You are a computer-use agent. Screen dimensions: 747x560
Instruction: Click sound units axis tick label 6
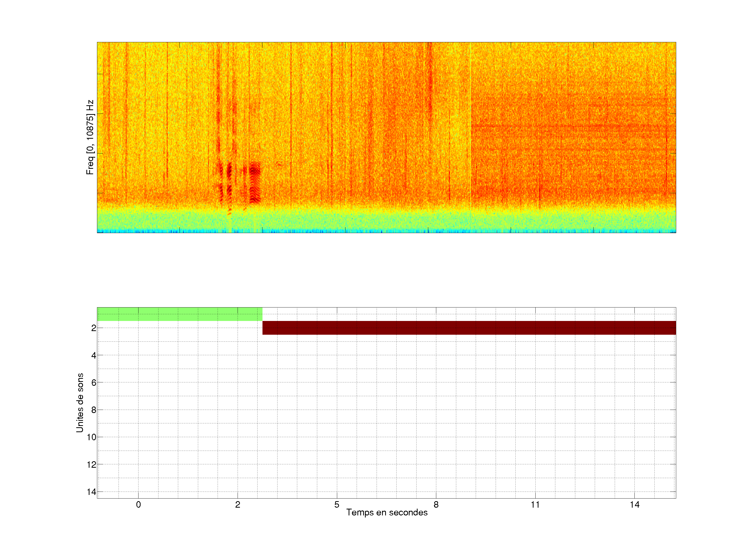click(x=94, y=382)
